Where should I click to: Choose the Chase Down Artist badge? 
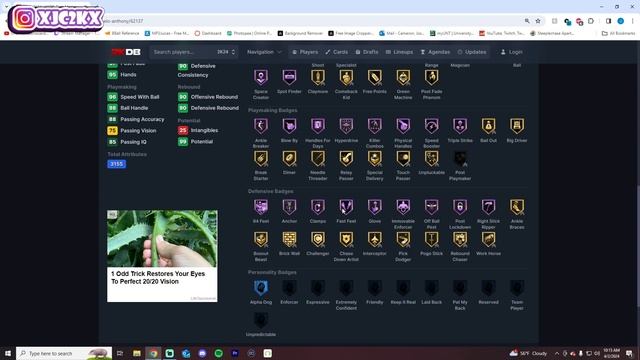coord(346,240)
